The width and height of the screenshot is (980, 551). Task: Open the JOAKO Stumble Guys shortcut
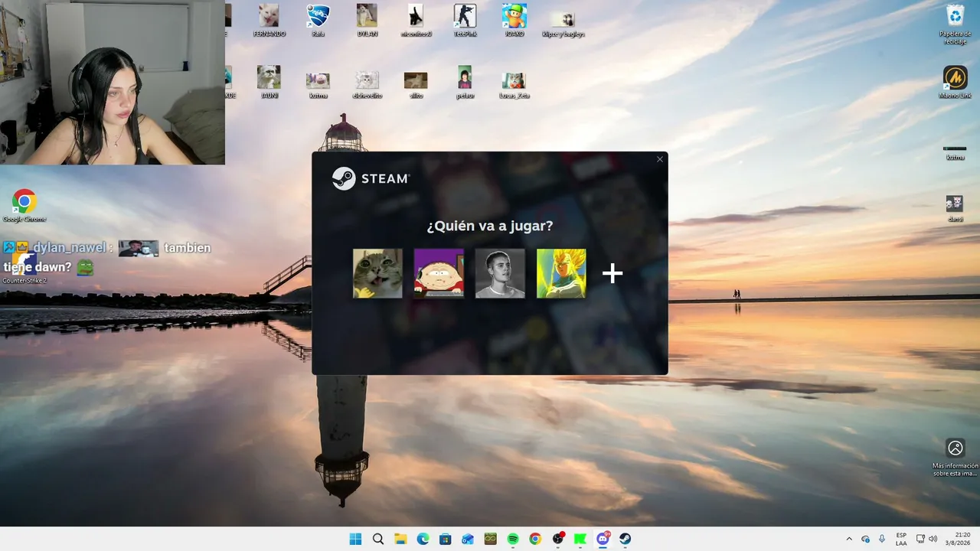pos(514,21)
